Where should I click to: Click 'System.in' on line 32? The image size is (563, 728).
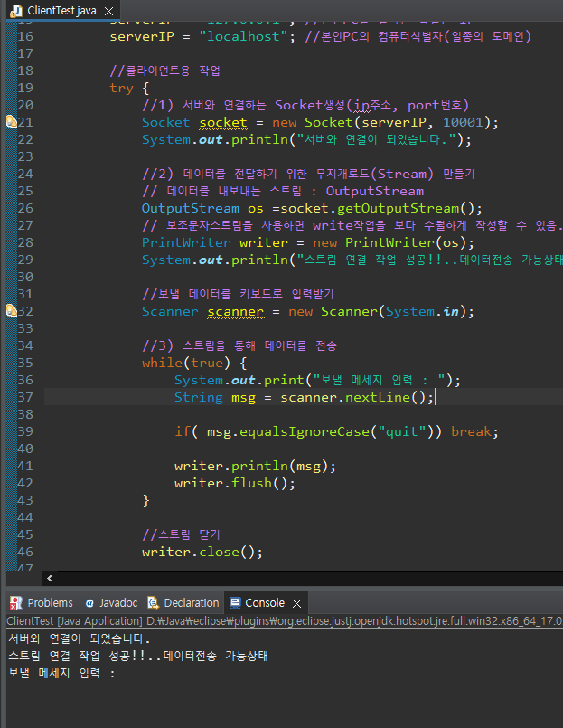point(422,311)
